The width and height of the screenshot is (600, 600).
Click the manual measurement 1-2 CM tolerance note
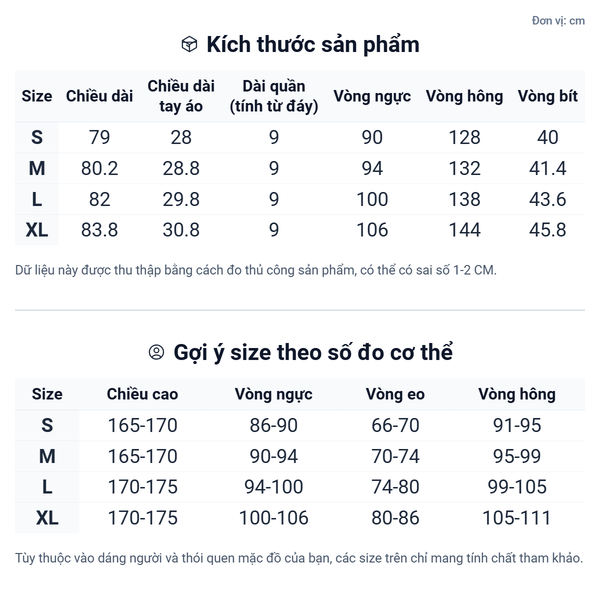(255, 270)
